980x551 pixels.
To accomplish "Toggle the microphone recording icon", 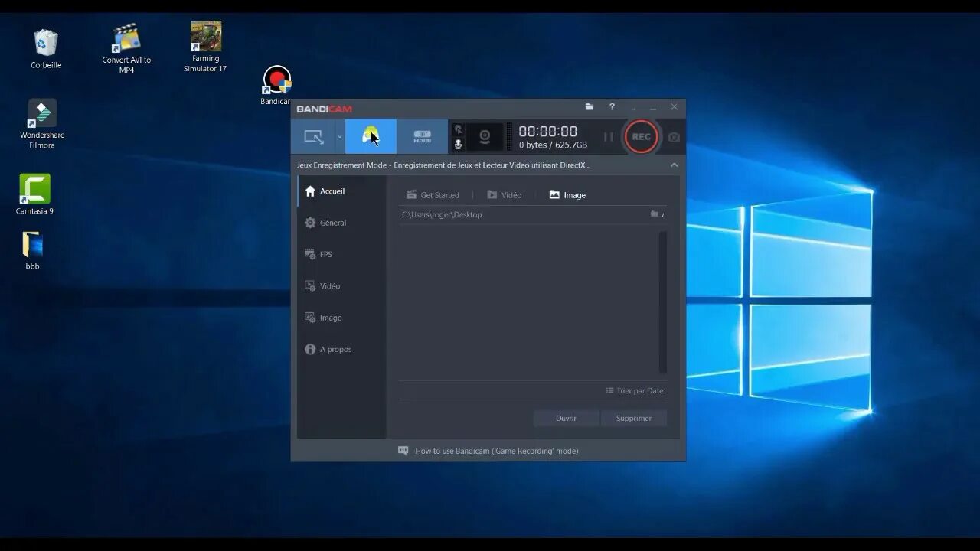I will coord(458,144).
